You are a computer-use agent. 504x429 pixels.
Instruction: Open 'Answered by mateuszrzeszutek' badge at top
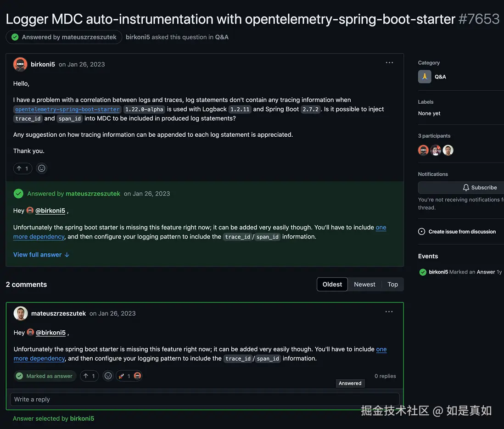coord(64,37)
